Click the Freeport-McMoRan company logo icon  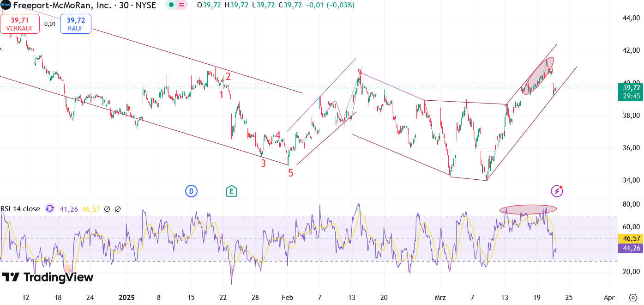point(6,5)
